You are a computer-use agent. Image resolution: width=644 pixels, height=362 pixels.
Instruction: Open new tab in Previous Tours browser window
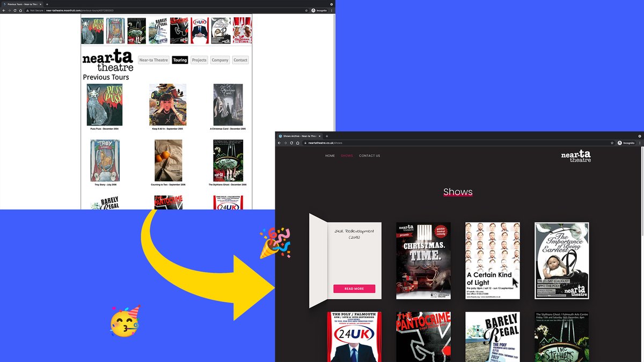47,4
